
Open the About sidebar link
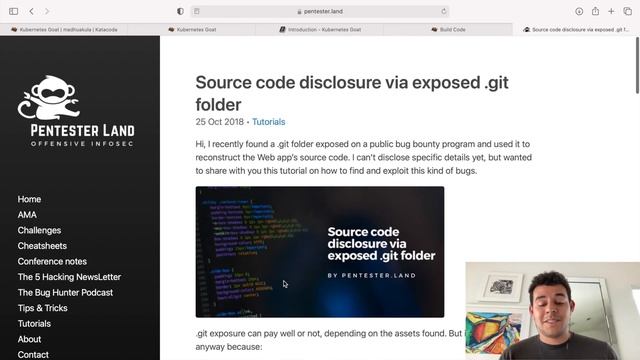(x=29, y=339)
